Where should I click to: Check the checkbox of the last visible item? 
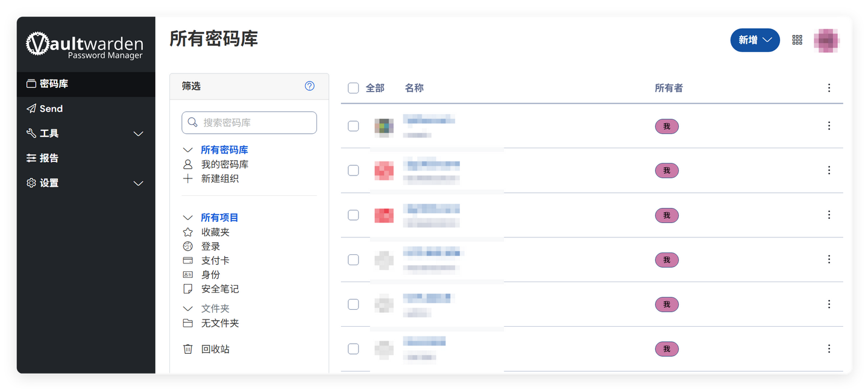pos(354,348)
